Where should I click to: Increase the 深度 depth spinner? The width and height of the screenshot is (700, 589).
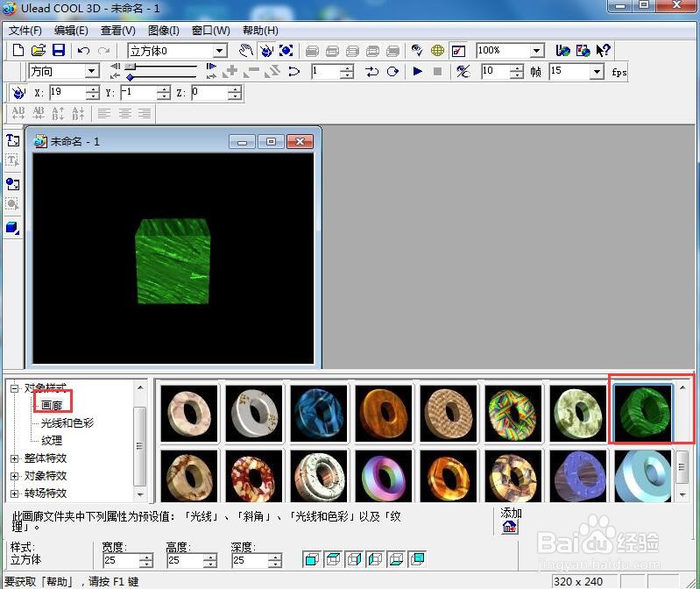tap(275, 557)
